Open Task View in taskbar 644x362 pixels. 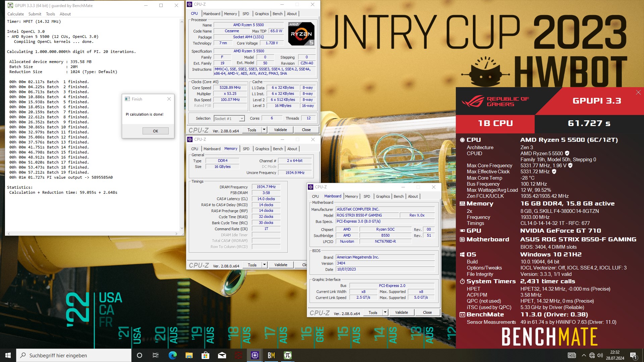tap(156, 355)
